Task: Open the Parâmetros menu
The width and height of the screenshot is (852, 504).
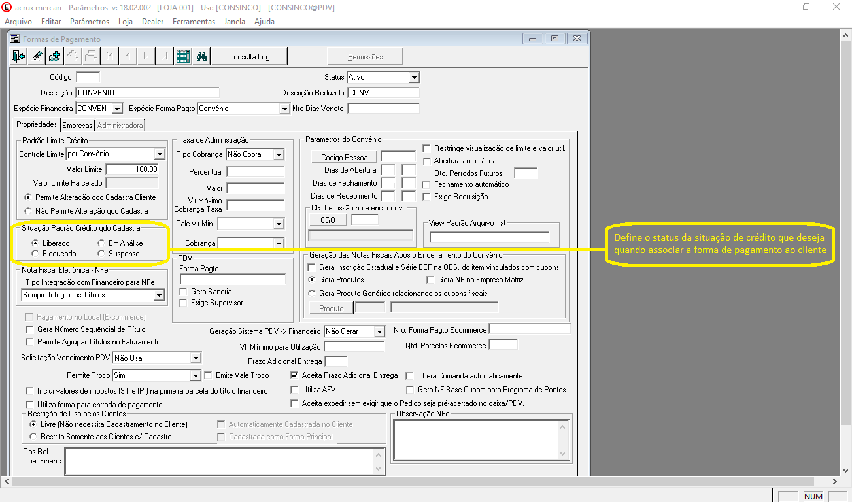Action: [x=90, y=22]
